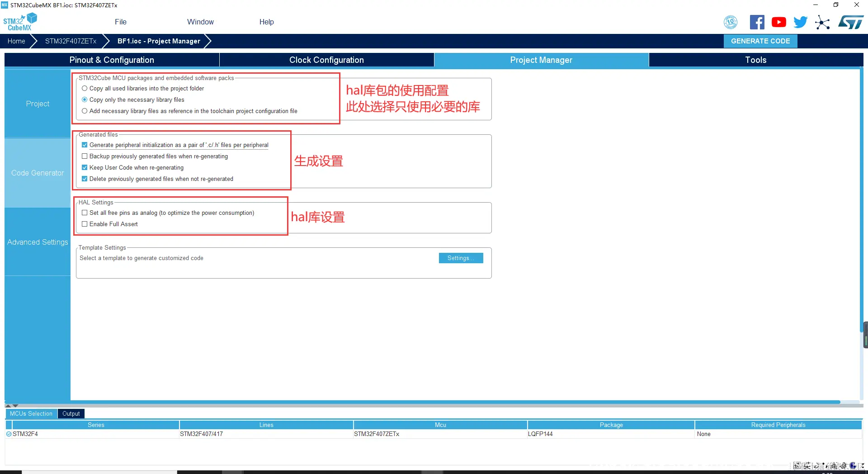Enable Set all free pins as analog
Screen dimensions: 868x474
[85, 213]
